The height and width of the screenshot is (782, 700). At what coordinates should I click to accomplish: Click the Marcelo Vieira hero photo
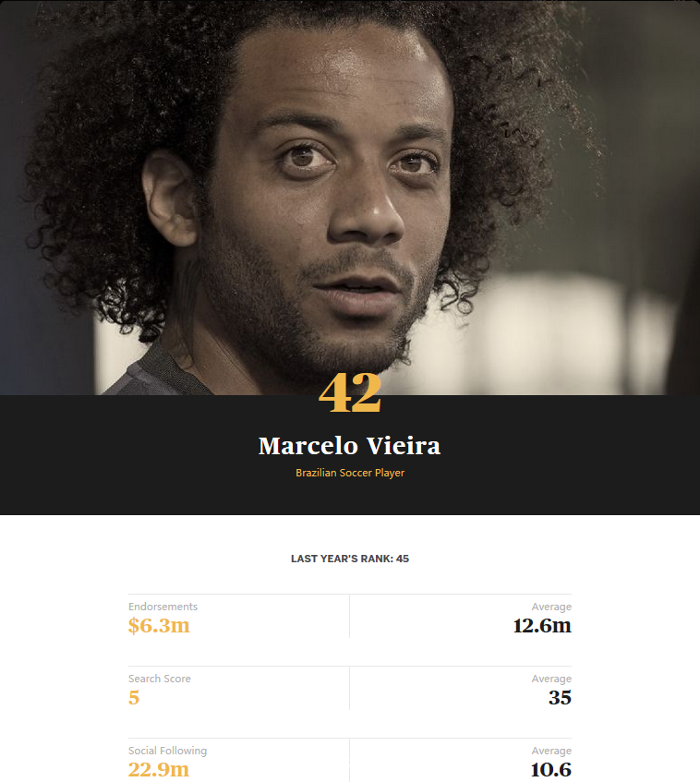click(350, 198)
